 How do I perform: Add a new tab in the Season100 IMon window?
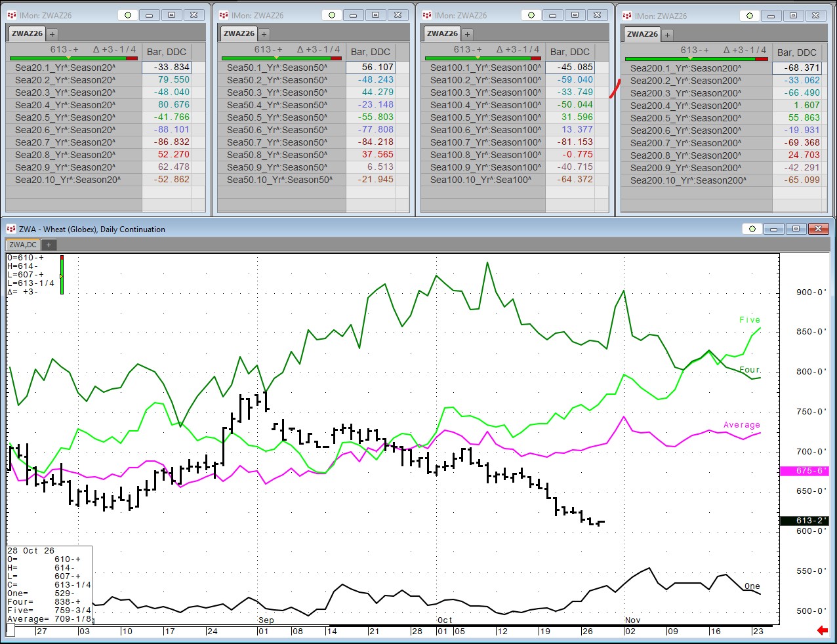[467, 34]
